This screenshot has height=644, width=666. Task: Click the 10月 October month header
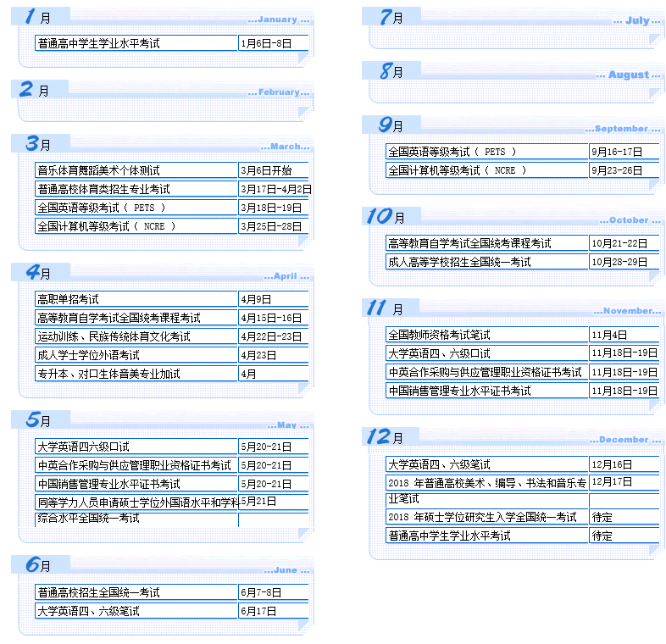click(x=513, y=216)
